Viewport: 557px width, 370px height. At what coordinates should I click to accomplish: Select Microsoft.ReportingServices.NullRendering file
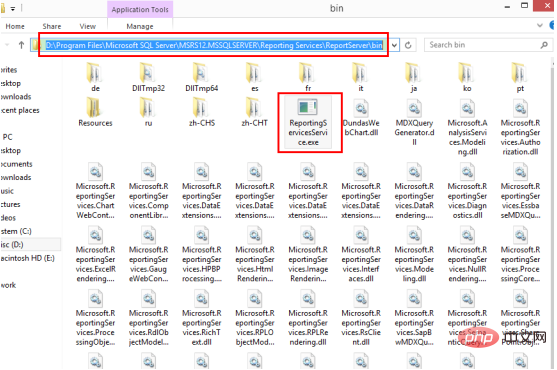point(467,255)
